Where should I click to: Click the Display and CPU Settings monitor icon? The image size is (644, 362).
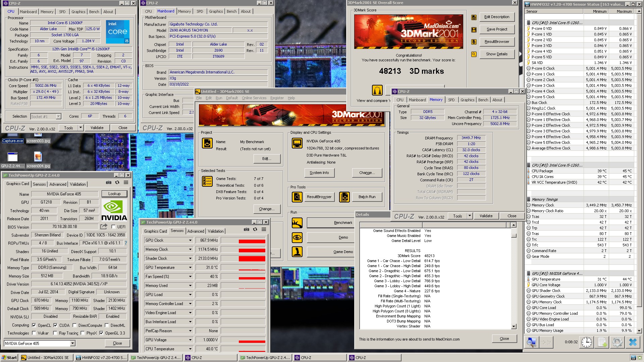pos(297,143)
